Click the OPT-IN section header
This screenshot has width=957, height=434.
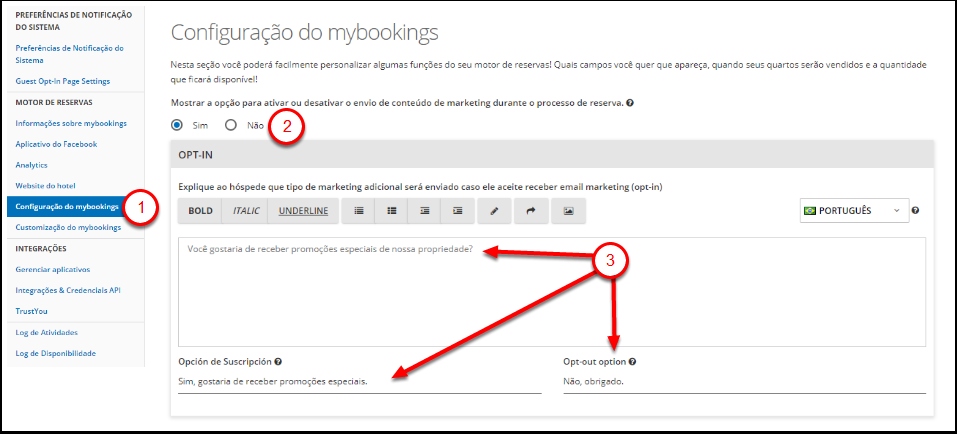click(552, 154)
